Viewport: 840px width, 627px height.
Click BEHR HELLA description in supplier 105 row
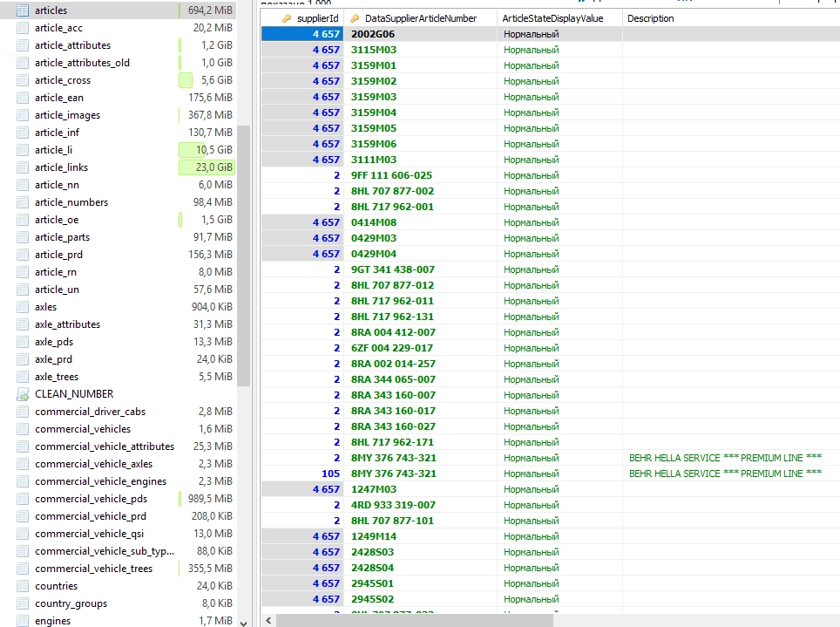(725, 474)
